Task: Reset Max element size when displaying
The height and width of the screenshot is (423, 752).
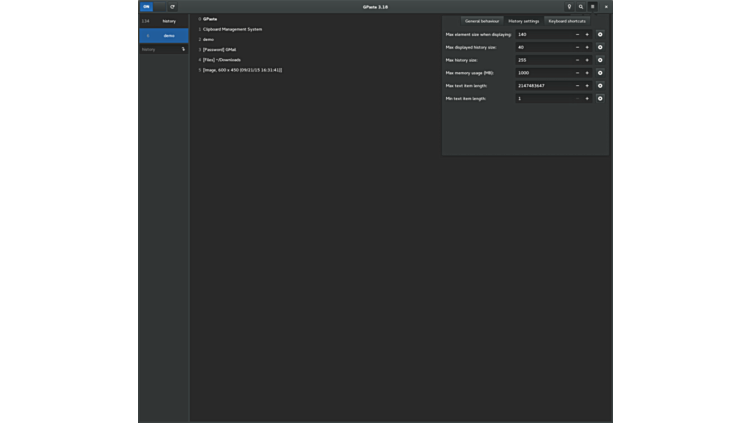Action: click(600, 34)
